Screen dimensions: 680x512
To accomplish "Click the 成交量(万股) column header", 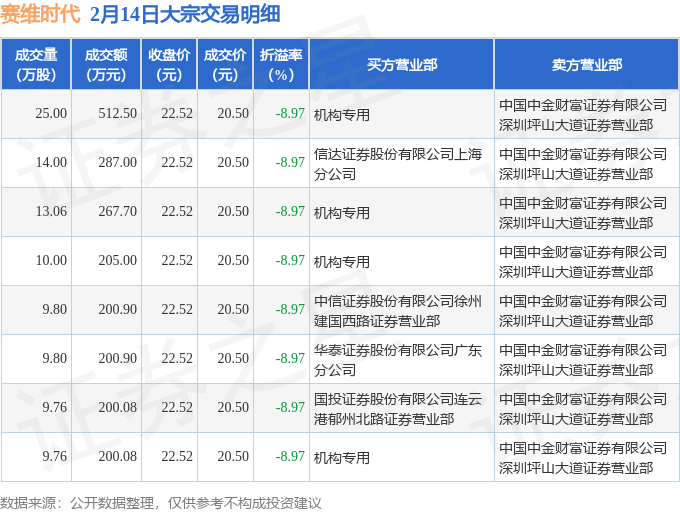I will (x=36, y=65).
